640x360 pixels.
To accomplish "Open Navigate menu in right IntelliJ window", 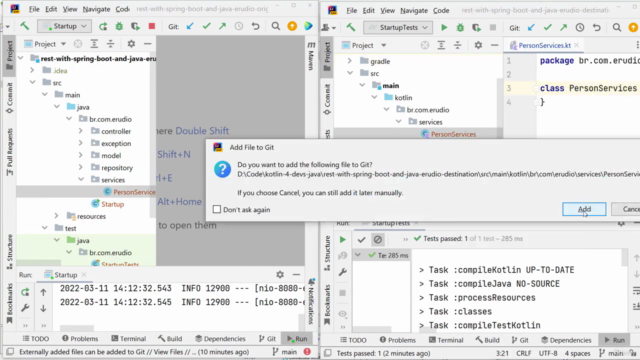I will click(x=414, y=10).
